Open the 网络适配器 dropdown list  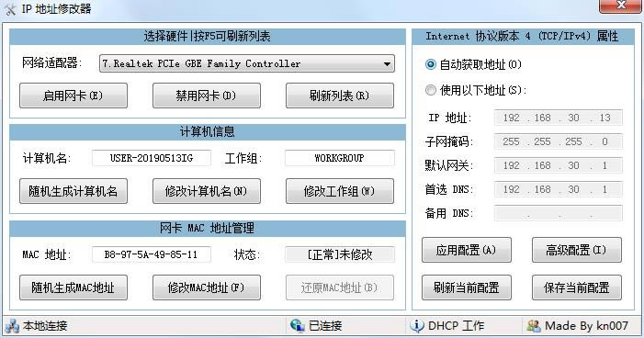[x=247, y=63]
